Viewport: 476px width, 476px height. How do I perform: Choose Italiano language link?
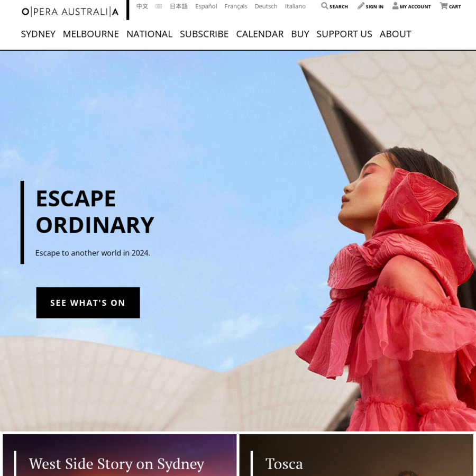295,6
